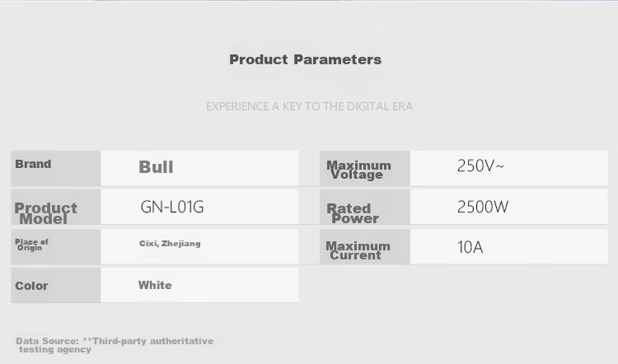
Task: Click the Maximum Voltage label
Action: pyautogui.click(x=358, y=170)
